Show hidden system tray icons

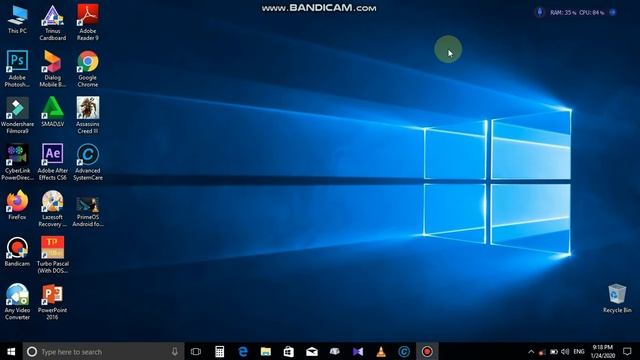(x=531, y=351)
